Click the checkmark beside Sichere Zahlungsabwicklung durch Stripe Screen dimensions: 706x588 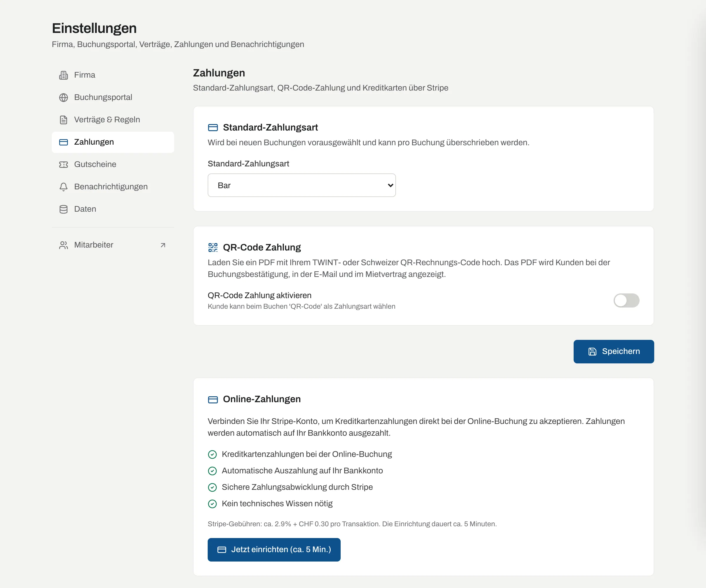pos(212,487)
